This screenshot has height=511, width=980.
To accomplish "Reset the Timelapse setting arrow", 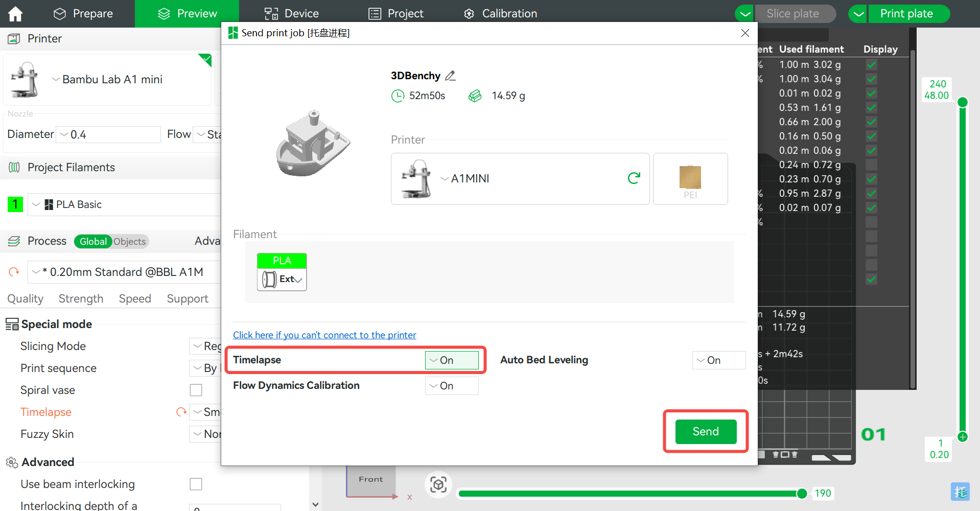I will pos(181,412).
